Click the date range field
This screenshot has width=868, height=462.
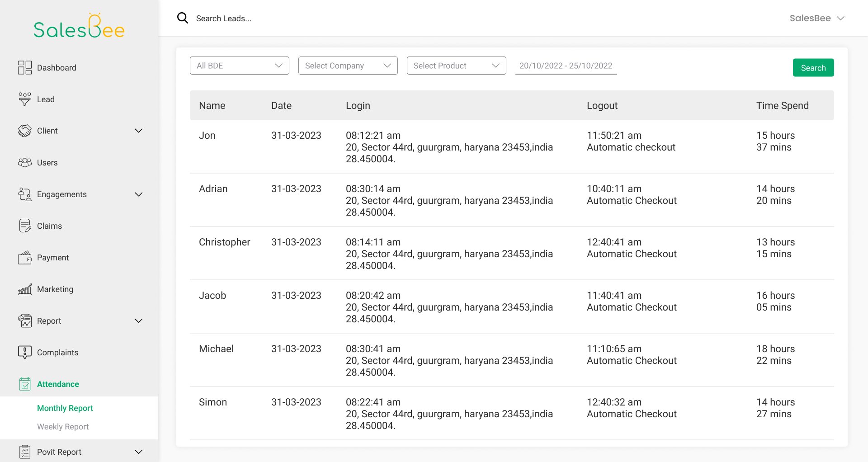(x=566, y=66)
